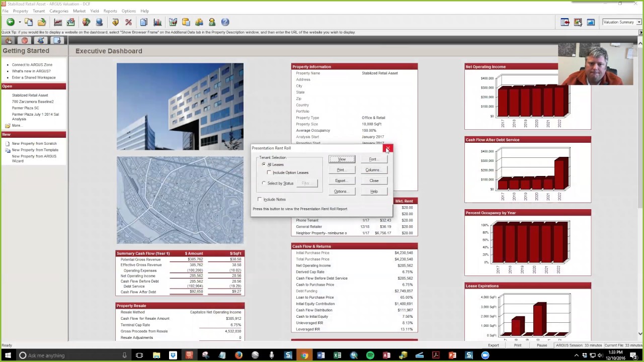Open the What's new in ARGUS? link
644x362 pixels.
(x=31, y=71)
